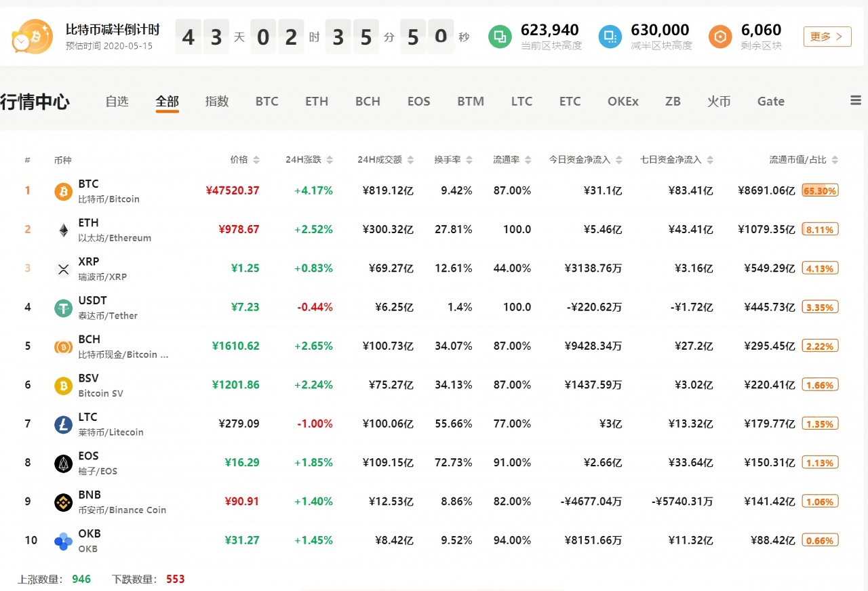Open the 莱特币/Litecoin coin name link

[x=111, y=432]
